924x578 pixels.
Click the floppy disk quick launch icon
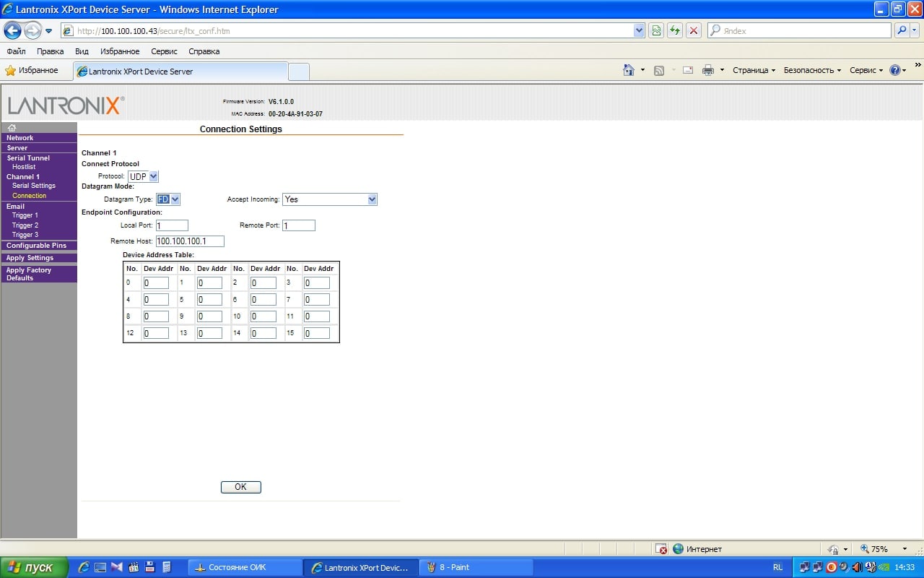(x=150, y=567)
